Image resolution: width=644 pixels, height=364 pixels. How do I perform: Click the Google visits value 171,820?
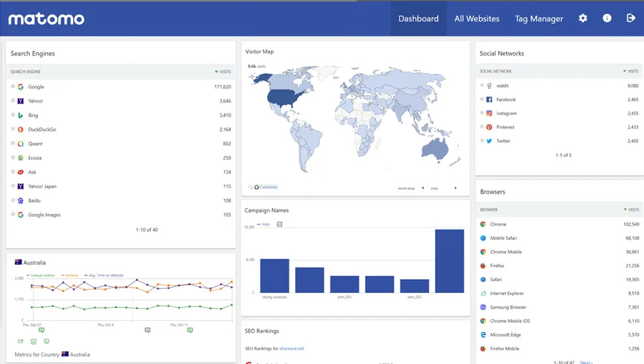tap(223, 87)
